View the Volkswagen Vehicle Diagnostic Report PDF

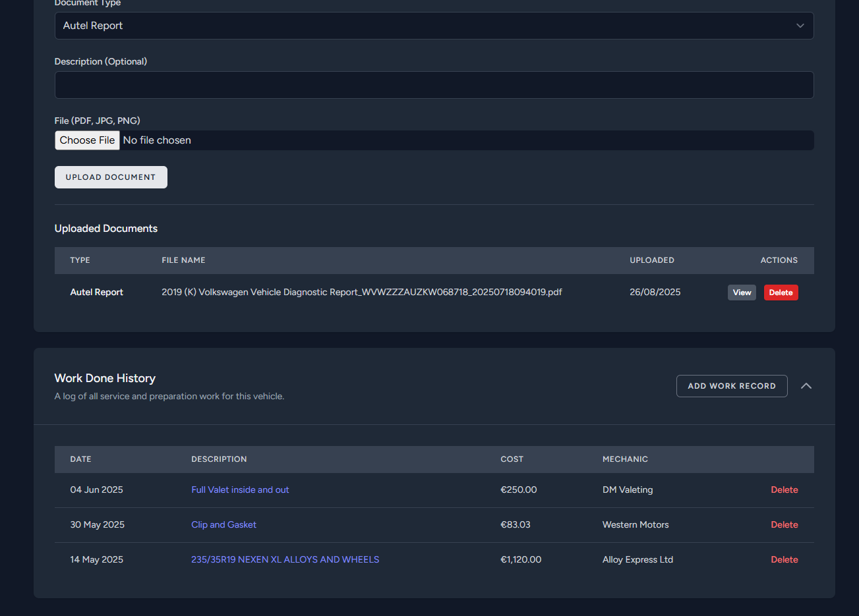click(742, 292)
